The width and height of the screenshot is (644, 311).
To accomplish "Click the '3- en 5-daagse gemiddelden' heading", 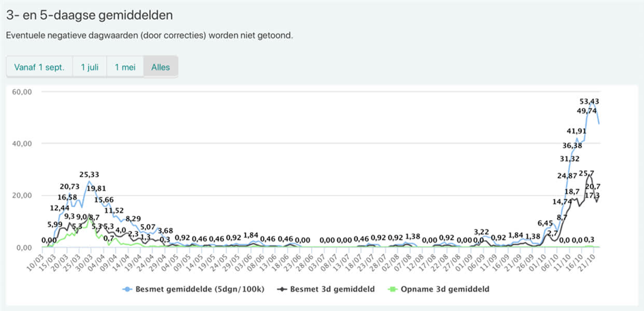I will [x=89, y=16].
